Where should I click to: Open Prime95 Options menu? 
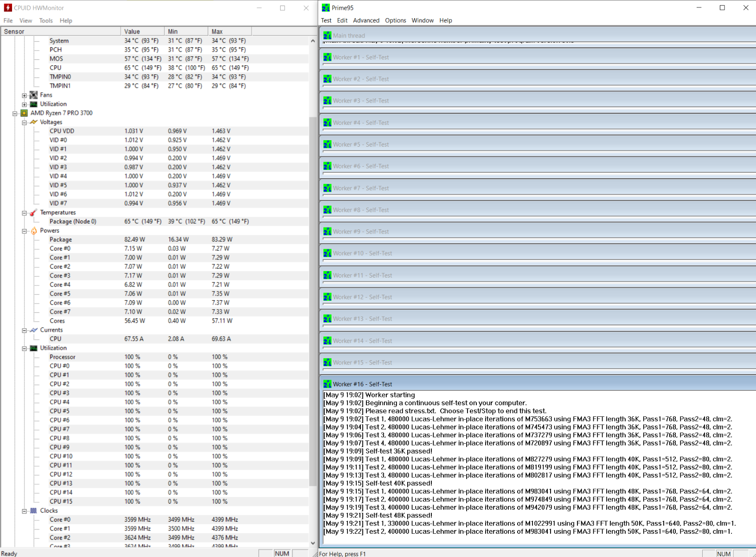click(x=395, y=20)
